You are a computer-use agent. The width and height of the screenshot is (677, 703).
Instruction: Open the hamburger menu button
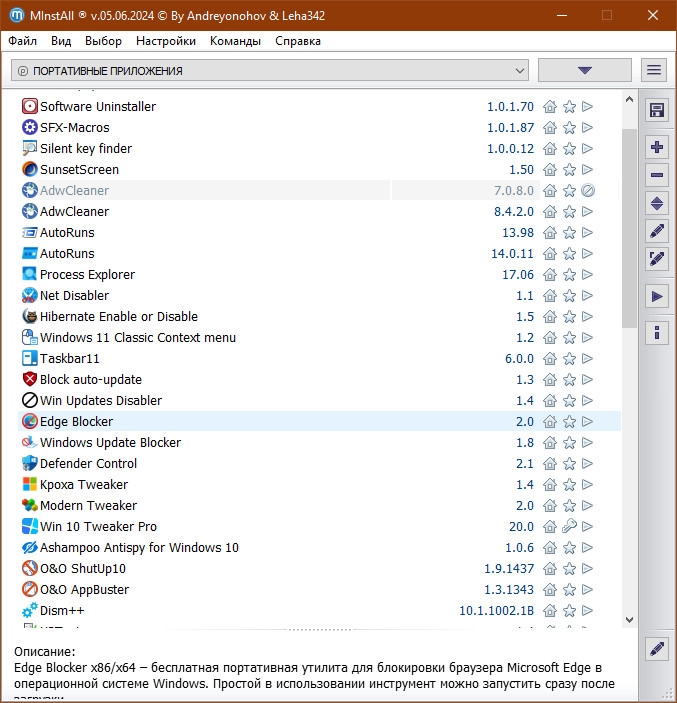coord(654,70)
